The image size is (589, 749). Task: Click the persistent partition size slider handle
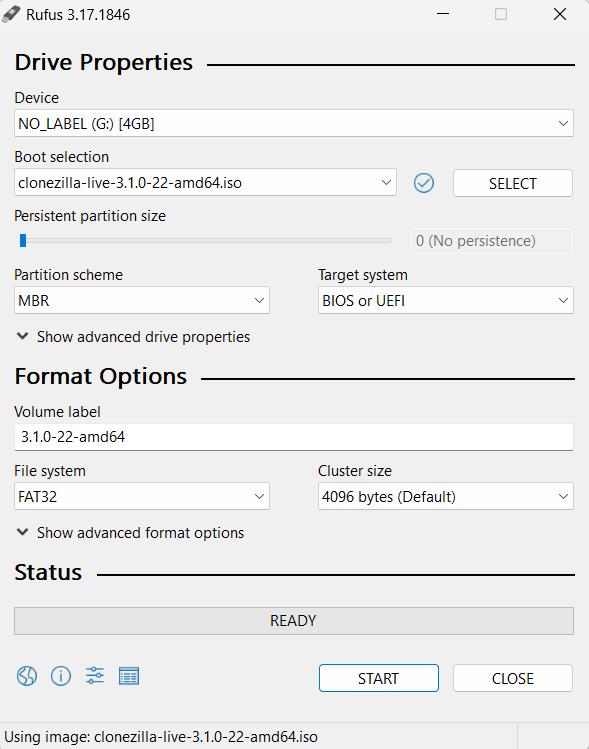23,241
